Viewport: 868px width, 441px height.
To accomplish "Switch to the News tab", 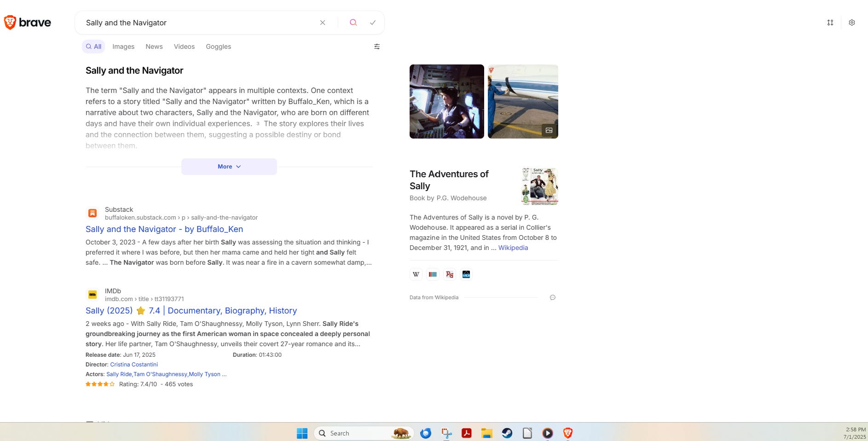I will 154,46.
